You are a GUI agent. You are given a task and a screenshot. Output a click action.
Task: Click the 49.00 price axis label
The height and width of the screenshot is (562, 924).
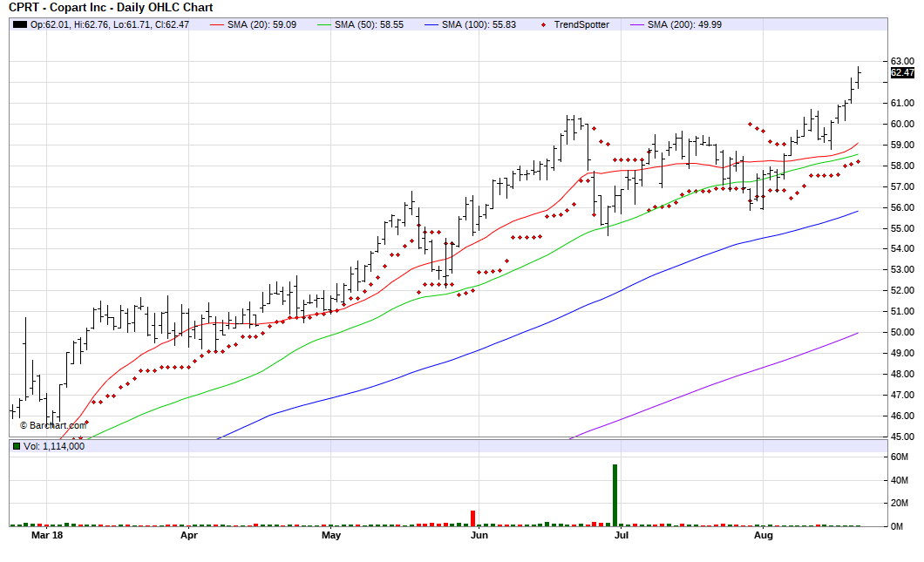click(902, 354)
